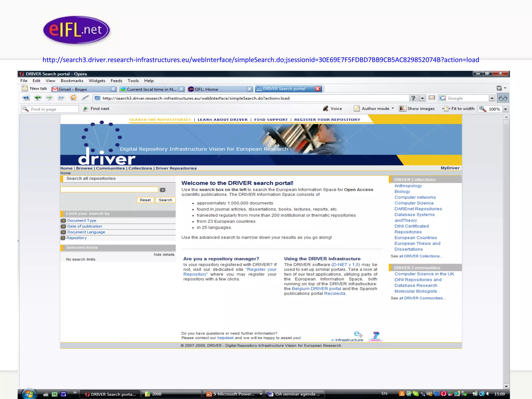The image size is (532, 399).
Task: Click the plus icon next to search box
Action: (163, 190)
